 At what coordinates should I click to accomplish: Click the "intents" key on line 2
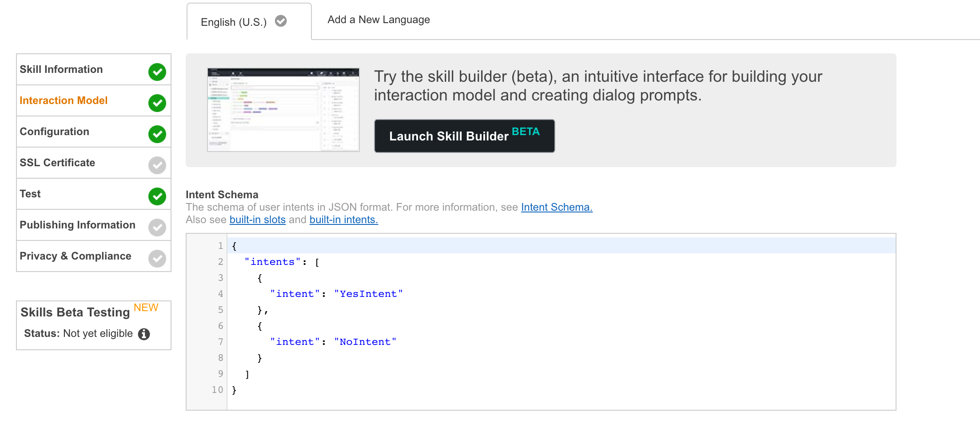(x=272, y=262)
